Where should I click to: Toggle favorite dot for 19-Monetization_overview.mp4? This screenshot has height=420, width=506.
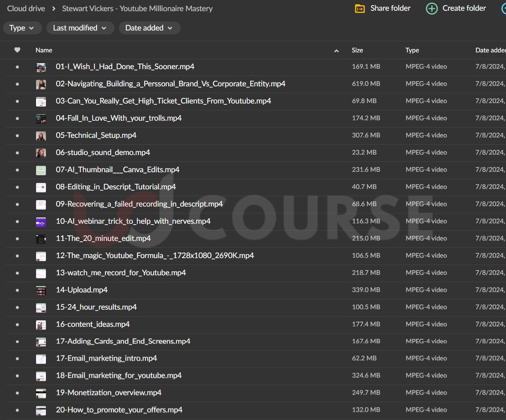17,393
